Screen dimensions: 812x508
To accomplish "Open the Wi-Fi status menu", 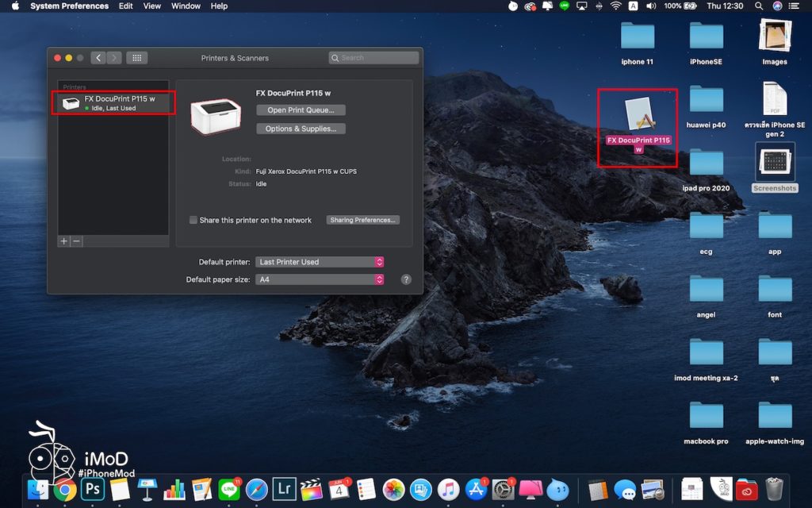I will point(615,6).
